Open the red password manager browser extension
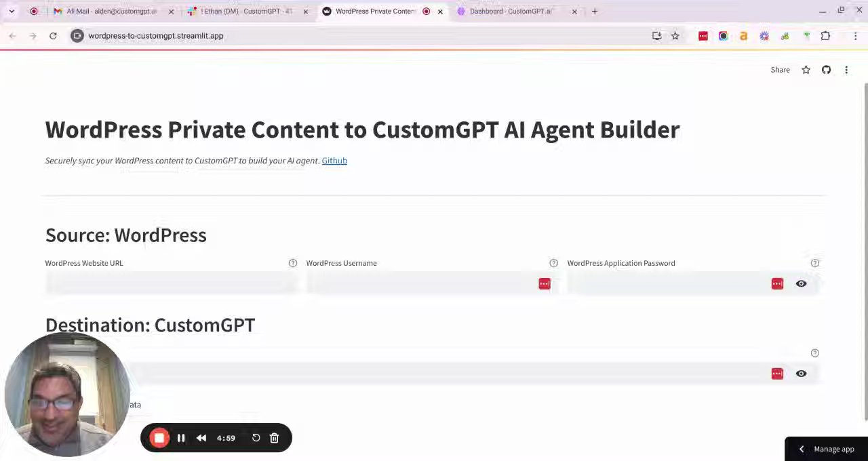 [703, 36]
